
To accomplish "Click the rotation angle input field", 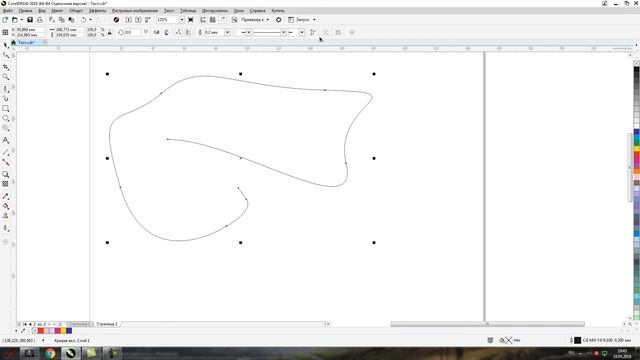I will pyautogui.click(x=132, y=32).
